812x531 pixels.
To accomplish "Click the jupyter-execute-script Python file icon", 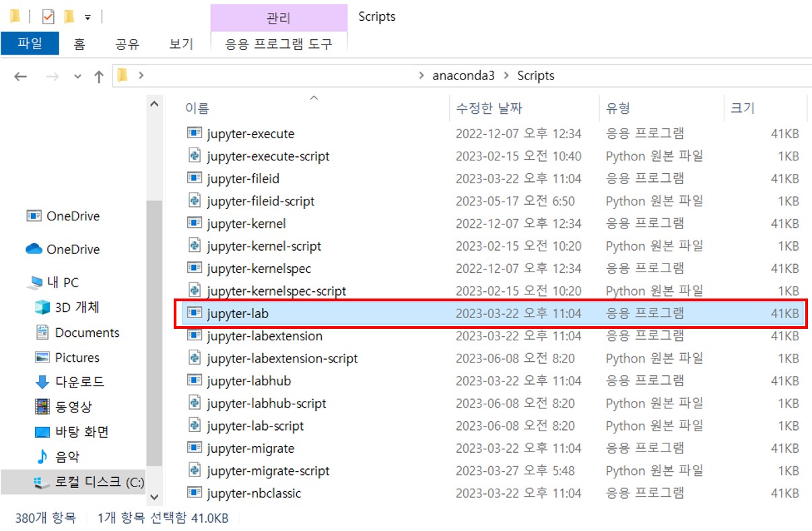I will point(195,156).
